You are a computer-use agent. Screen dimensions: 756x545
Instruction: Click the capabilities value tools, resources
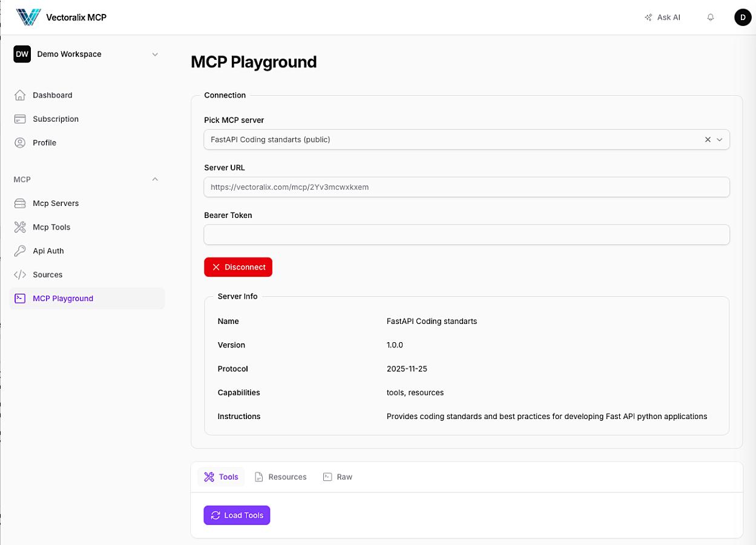pos(415,392)
